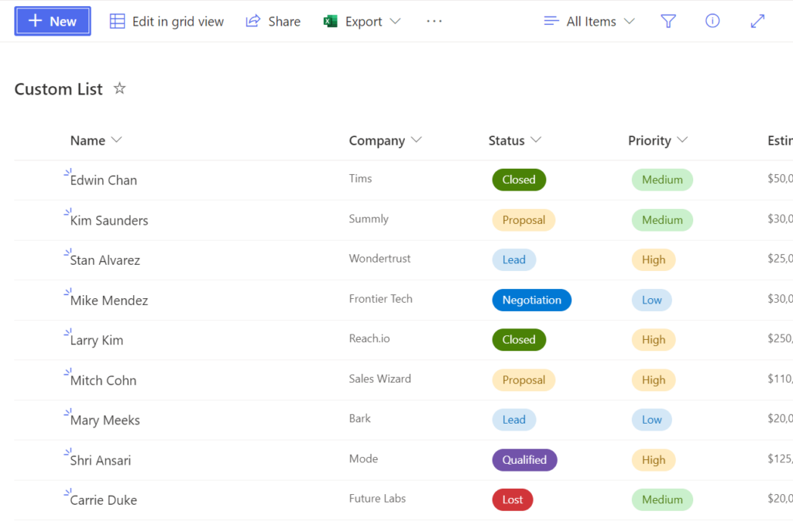Click Medium priority for Carrie Duke
This screenshot has width=793, height=532.
pos(662,499)
